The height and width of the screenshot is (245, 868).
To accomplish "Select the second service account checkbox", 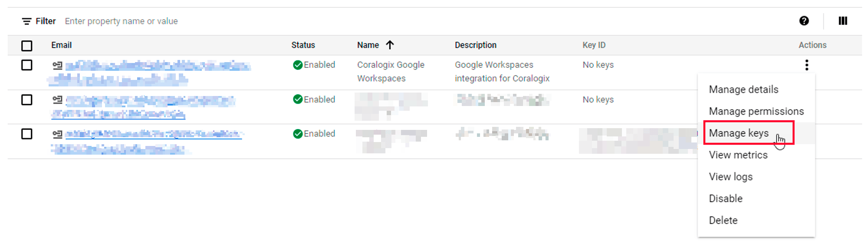I will tap(27, 100).
